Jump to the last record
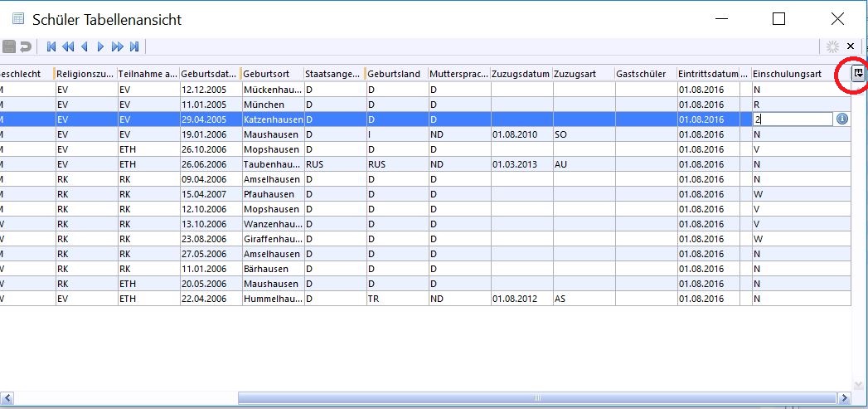 click(x=134, y=46)
